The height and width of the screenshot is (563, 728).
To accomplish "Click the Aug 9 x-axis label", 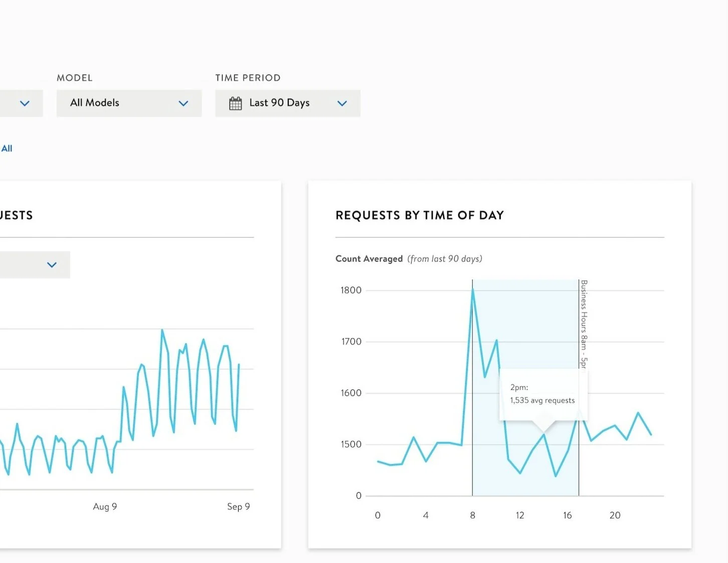I will coord(105,507).
